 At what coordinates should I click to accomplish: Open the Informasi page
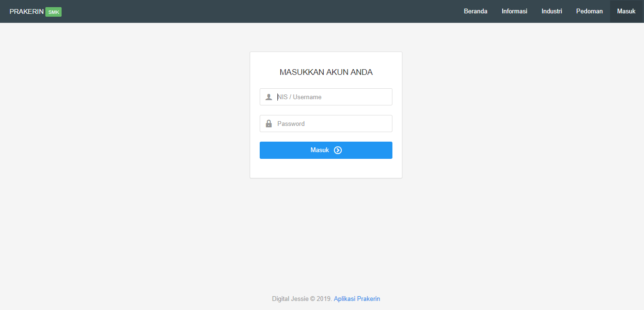point(514,11)
